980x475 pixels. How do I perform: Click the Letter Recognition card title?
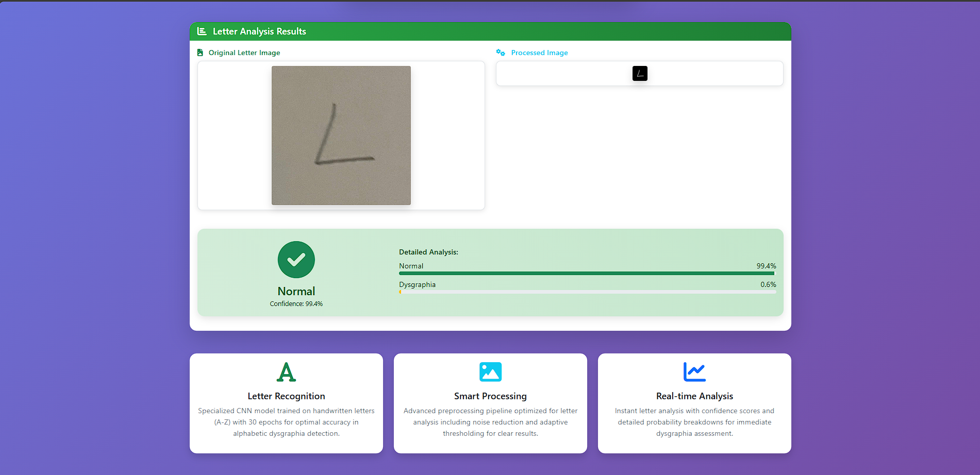point(286,396)
